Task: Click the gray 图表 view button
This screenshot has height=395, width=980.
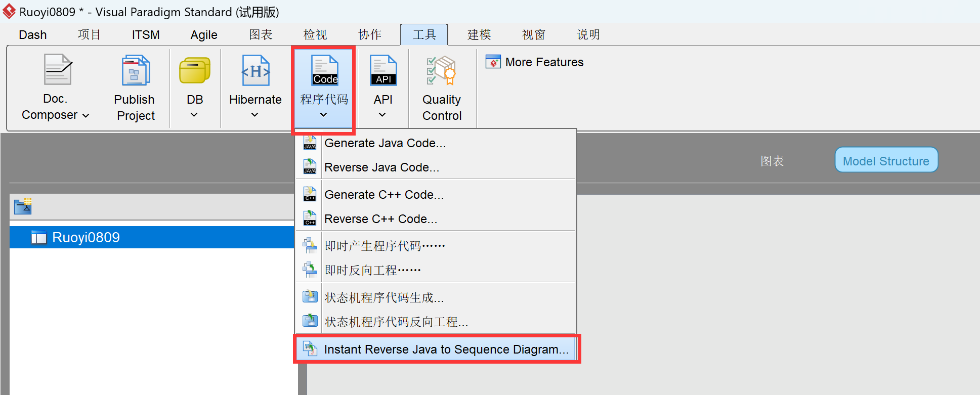Action: click(x=772, y=161)
